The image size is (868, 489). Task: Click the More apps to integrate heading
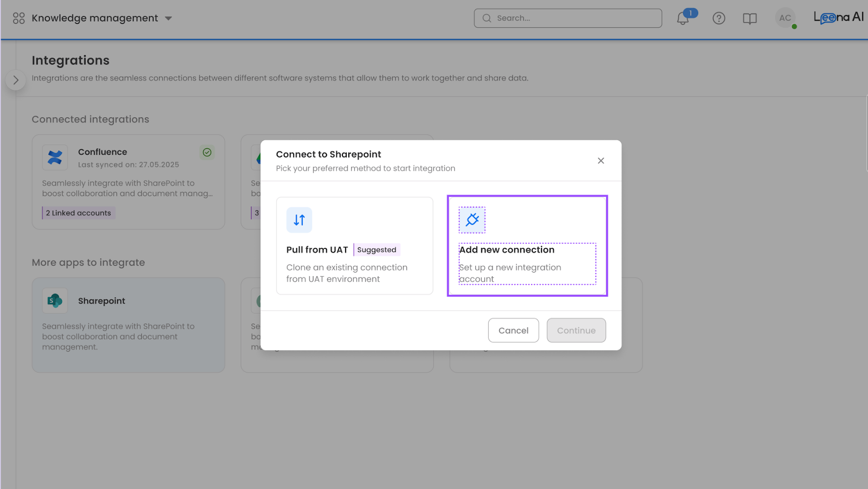(x=88, y=263)
